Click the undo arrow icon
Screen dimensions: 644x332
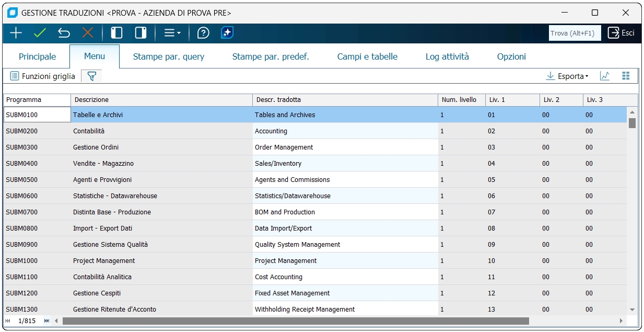click(x=64, y=33)
